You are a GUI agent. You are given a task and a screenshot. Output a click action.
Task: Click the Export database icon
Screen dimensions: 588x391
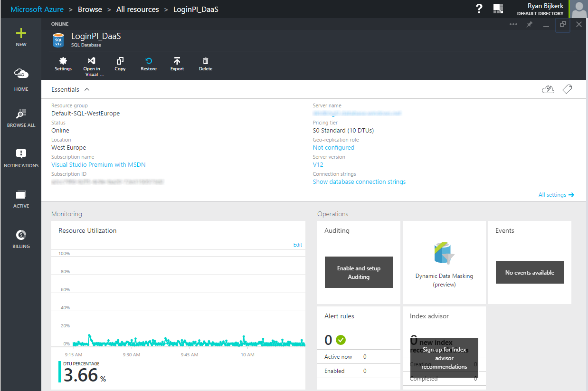[x=177, y=61]
